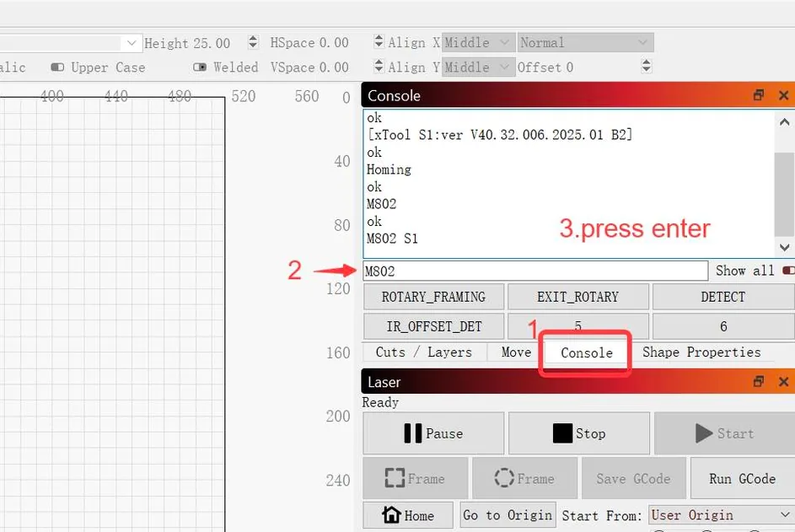Open the Start From dropdown
The height and width of the screenshot is (532, 795).
(721, 515)
